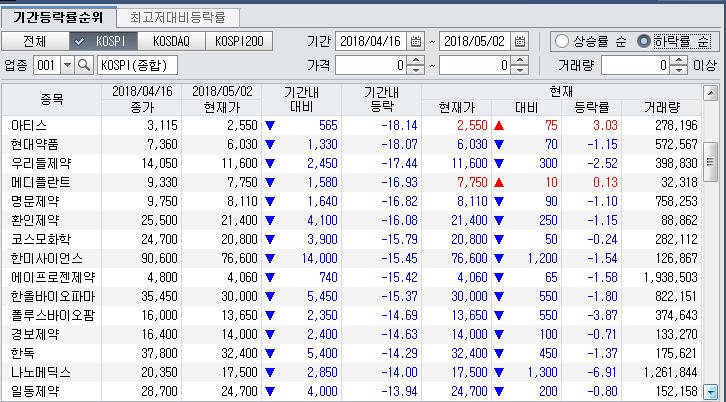Select the 상승률 순 radio button
This screenshot has height=402, width=726.
coord(561,42)
